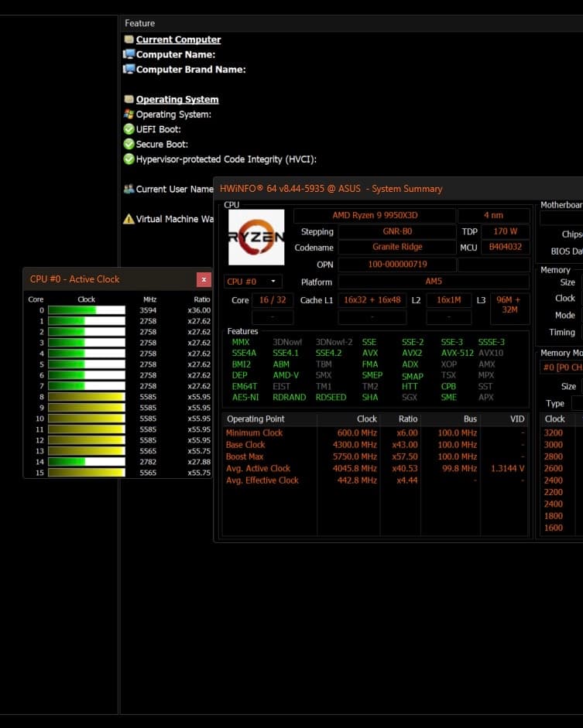Click the 170 W TDP value

(x=505, y=231)
